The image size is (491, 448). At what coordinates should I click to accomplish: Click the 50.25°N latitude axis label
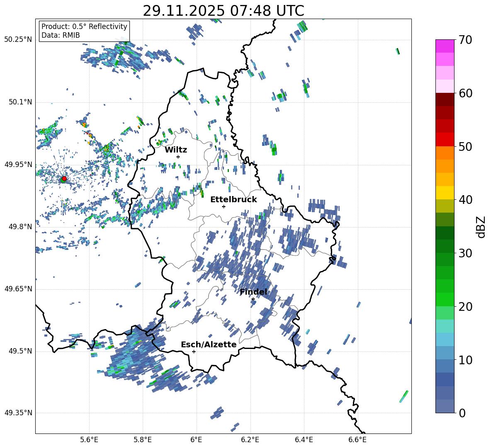click(x=18, y=40)
